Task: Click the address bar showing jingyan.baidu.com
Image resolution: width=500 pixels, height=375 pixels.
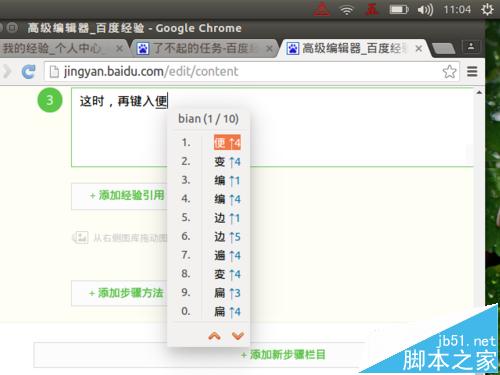Action: coord(252,71)
